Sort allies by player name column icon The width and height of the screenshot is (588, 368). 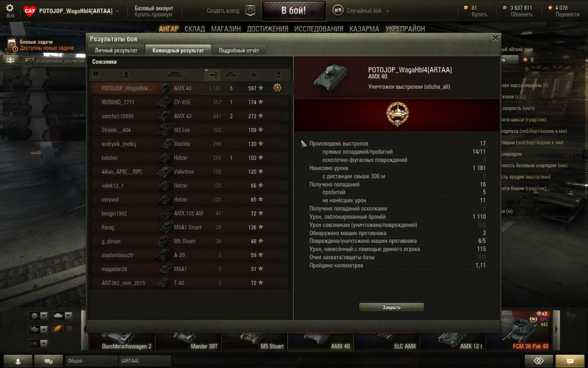click(x=126, y=75)
